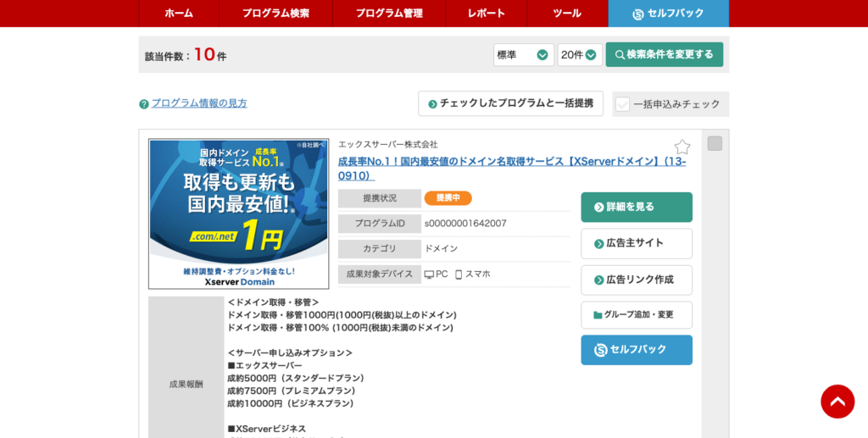Open プログラム情報の見方 help link
Screen dimensions: 868x438
pos(199,103)
